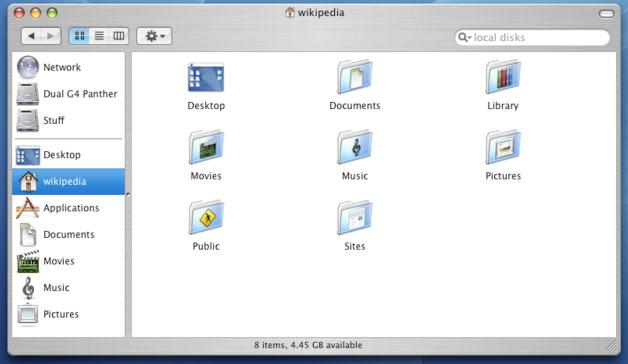Click the local disks search field
628x364 pixels.
pos(532,37)
